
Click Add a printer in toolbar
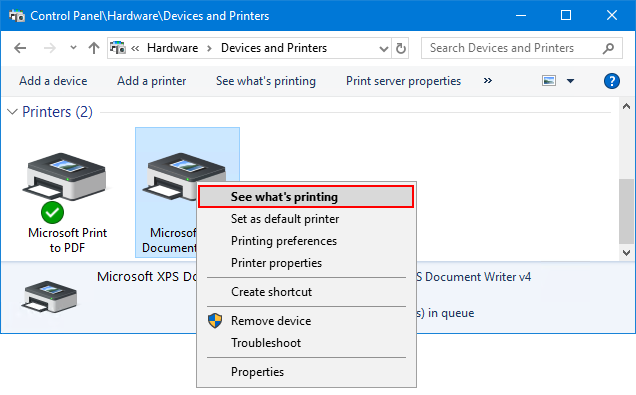coord(152,81)
